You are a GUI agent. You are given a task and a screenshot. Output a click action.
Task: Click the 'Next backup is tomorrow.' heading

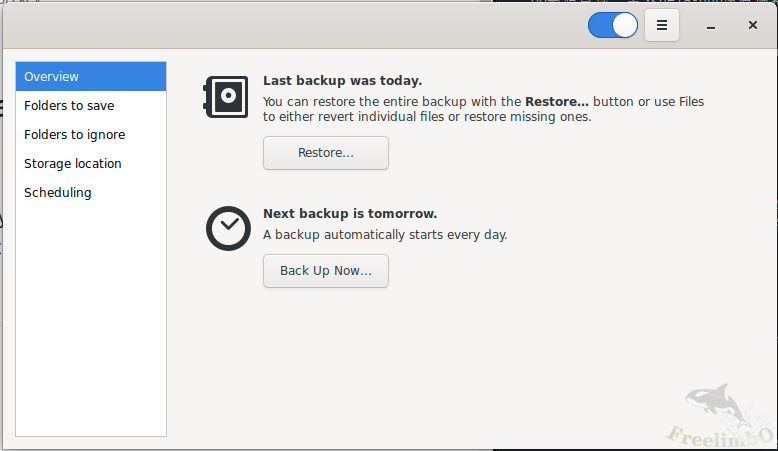pyautogui.click(x=349, y=213)
